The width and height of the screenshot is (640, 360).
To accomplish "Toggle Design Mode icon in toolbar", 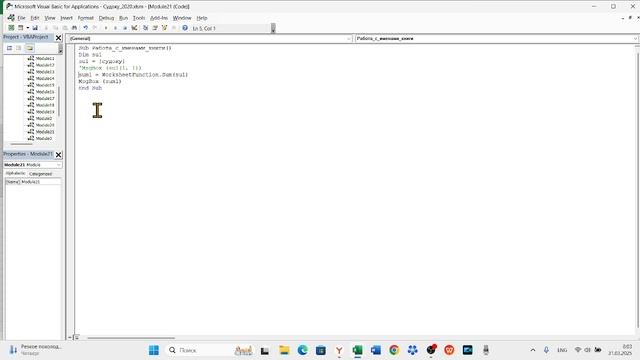I will pos(134,28).
